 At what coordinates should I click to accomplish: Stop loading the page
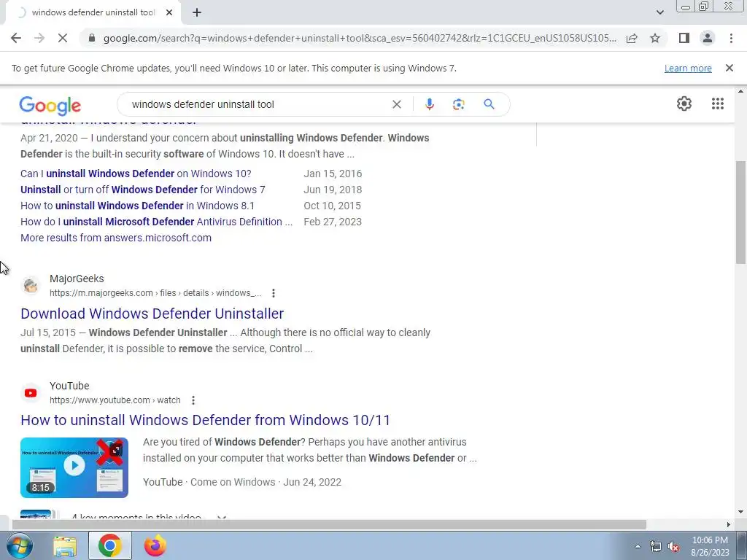point(63,38)
